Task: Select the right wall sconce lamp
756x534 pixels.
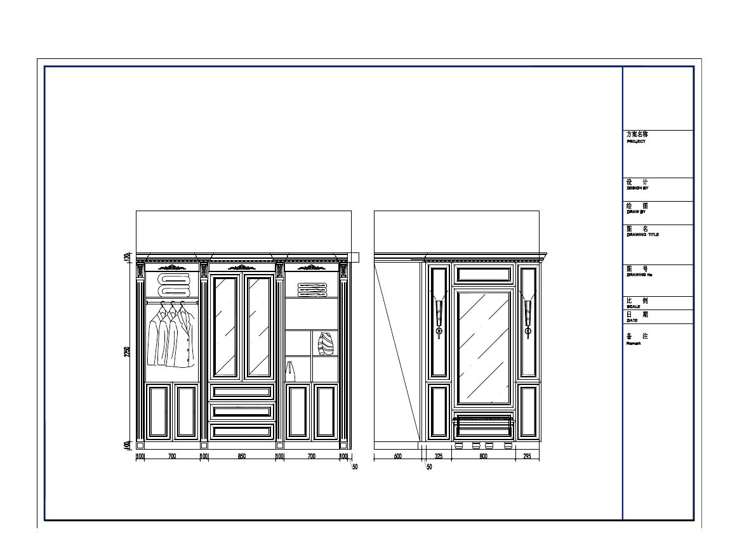Action: (527, 314)
